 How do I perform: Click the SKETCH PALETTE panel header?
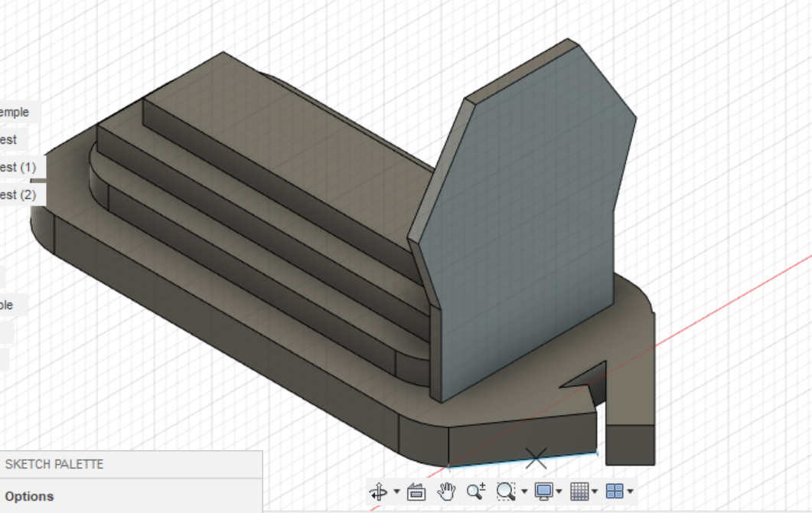[131, 464]
